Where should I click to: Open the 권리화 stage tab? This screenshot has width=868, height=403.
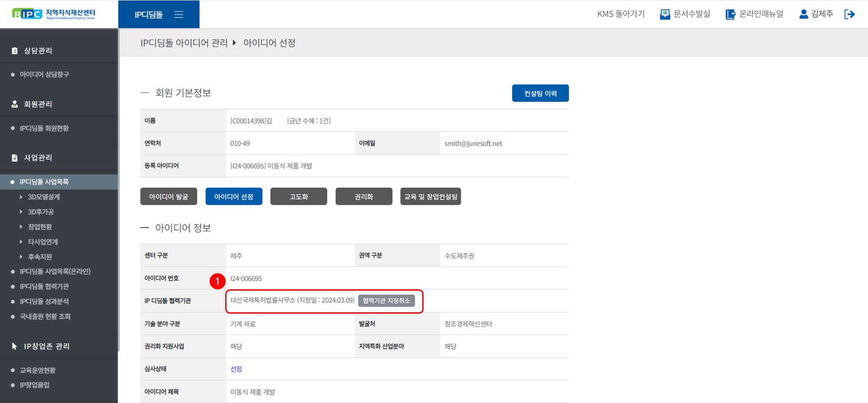click(364, 197)
